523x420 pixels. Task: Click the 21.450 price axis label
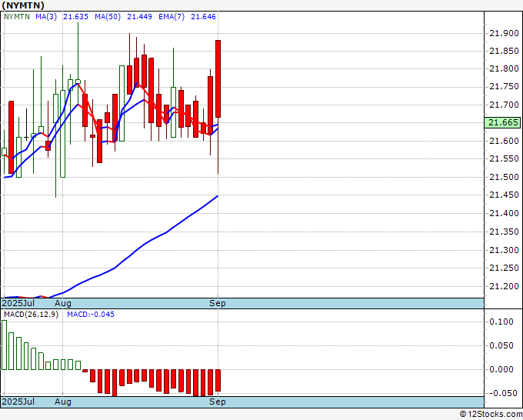[x=504, y=195]
